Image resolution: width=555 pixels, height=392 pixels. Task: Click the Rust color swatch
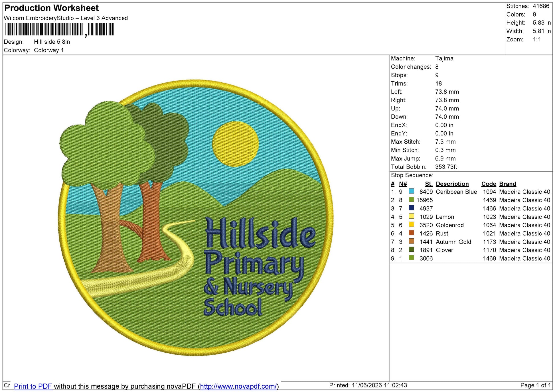point(411,233)
